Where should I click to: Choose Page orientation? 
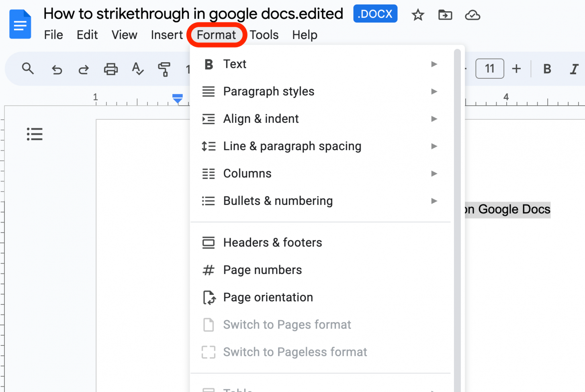[x=321, y=297]
